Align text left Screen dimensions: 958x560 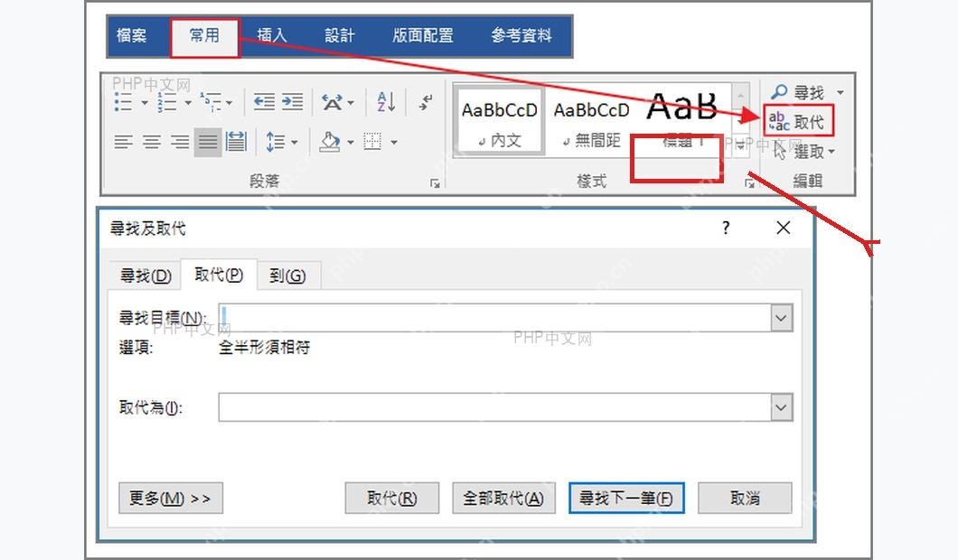coord(124,143)
